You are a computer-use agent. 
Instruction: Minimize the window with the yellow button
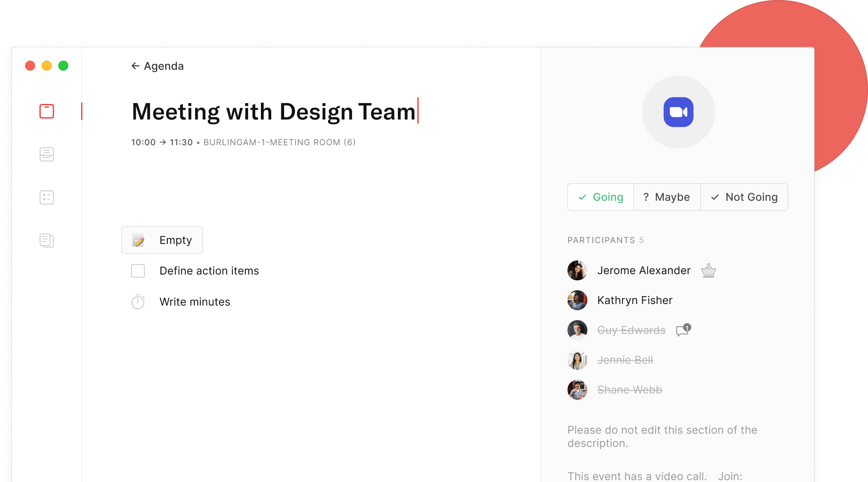[47, 66]
